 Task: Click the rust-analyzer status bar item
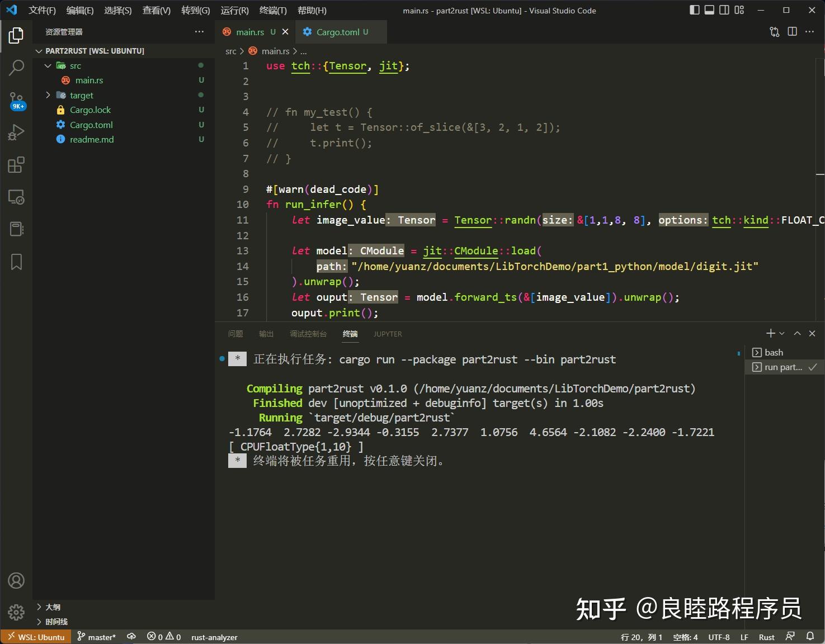[214, 637]
